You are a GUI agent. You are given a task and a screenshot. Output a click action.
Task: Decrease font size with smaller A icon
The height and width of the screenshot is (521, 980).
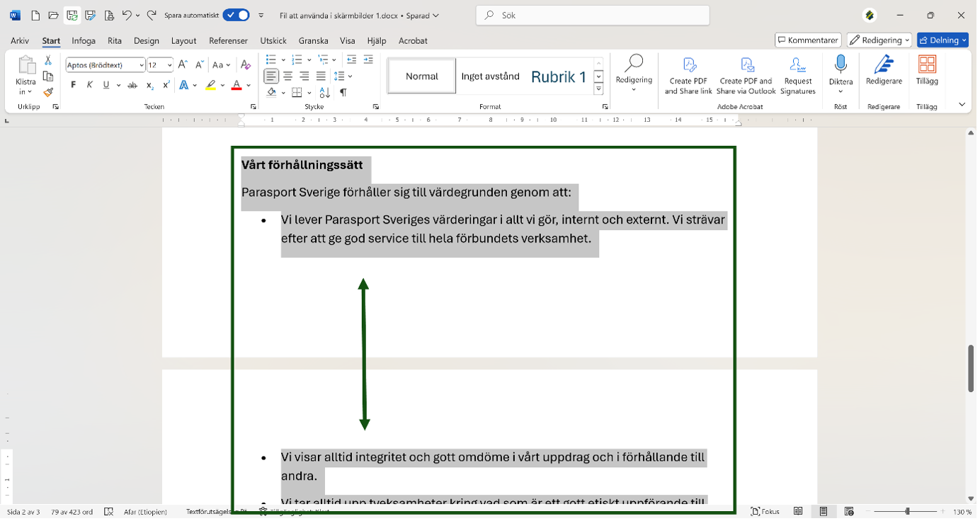click(199, 64)
